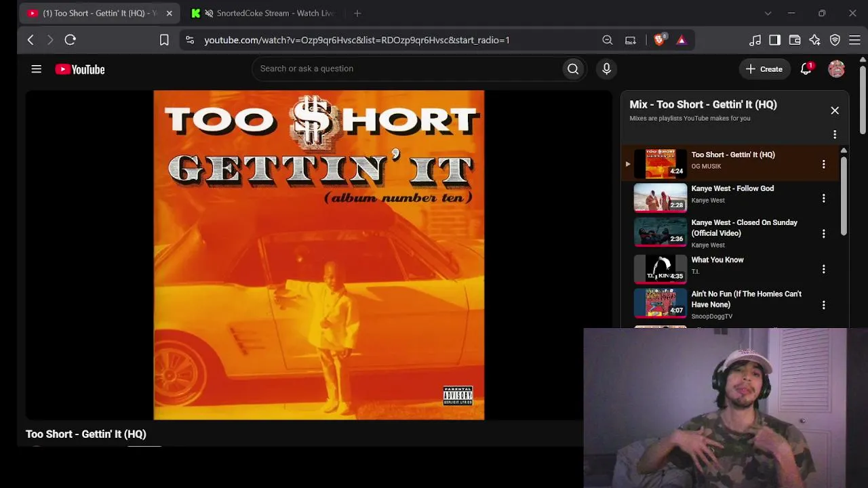
Task: Play 'What You Know' from the mix
Action: coord(717,260)
